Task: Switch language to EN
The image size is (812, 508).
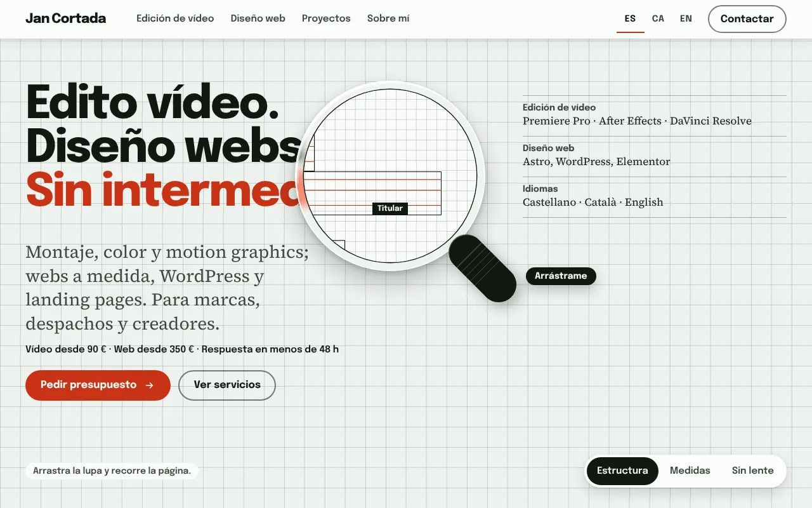Action: [x=686, y=19]
